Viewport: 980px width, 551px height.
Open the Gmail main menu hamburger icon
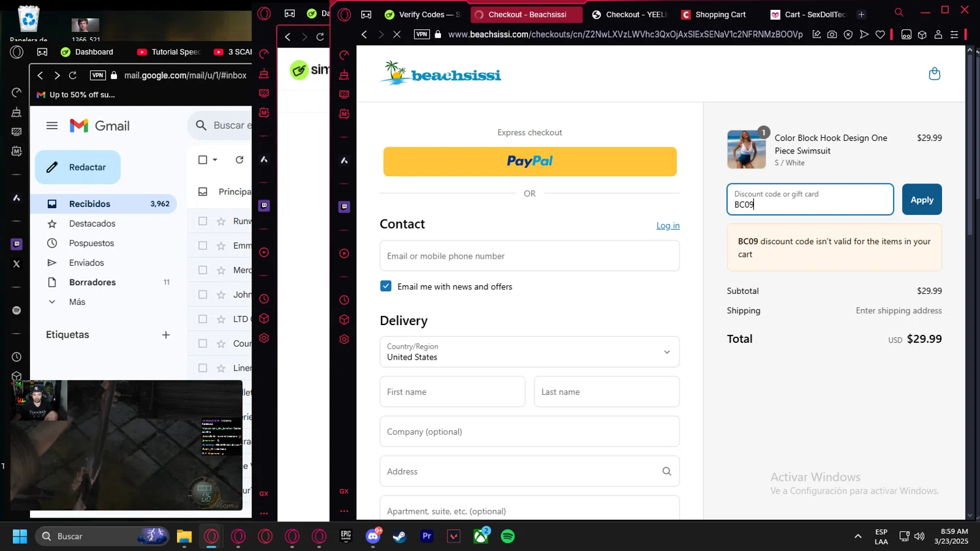[x=52, y=125]
